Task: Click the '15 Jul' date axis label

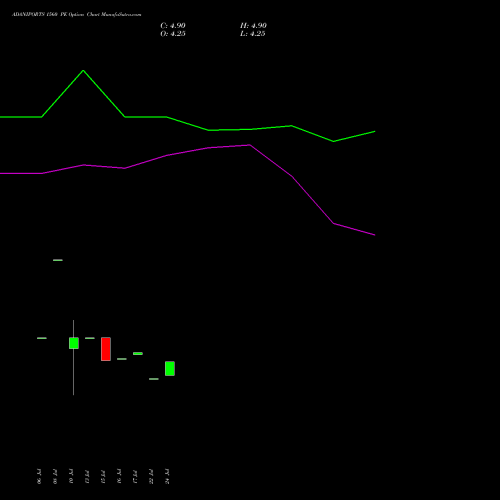Action: (103, 477)
